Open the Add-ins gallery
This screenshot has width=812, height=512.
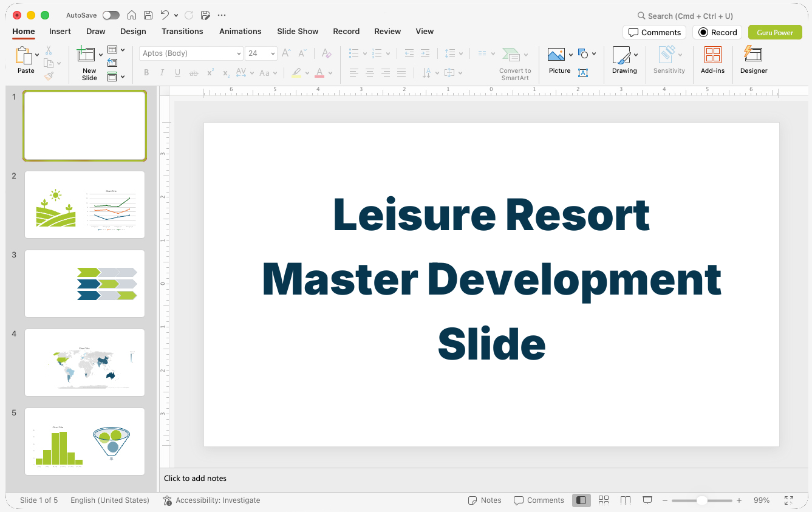tap(712, 60)
